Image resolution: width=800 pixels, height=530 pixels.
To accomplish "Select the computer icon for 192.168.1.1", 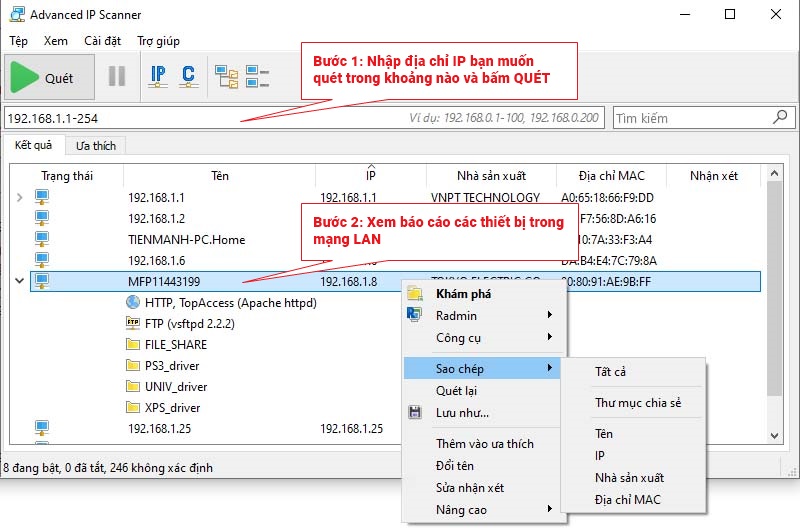I will pos(42,197).
